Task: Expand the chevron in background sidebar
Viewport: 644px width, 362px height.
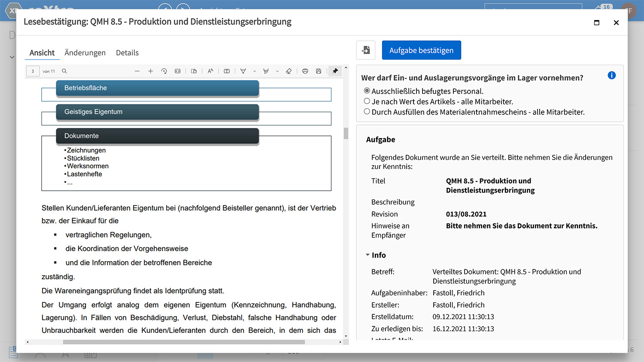Action: 12,57
